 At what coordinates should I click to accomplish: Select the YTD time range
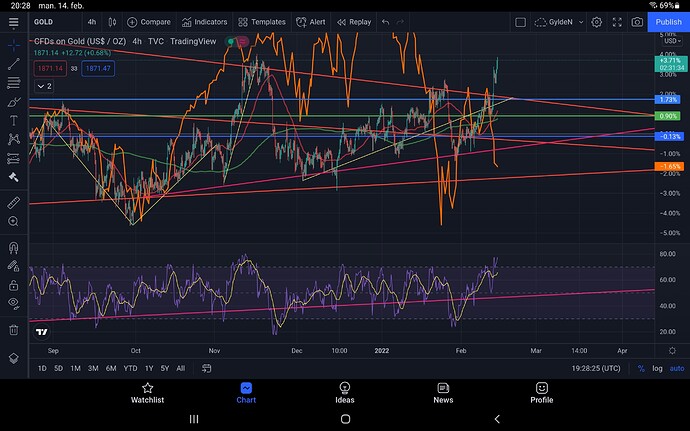click(130, 368)
